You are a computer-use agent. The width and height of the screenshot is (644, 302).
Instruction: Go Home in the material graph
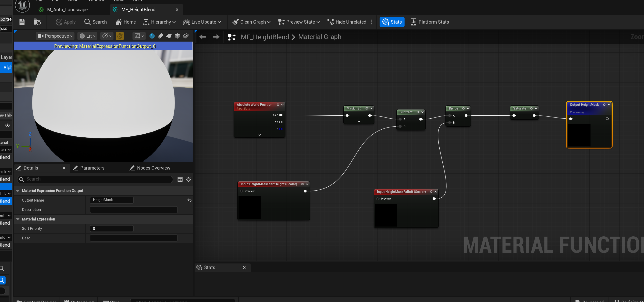126,22
